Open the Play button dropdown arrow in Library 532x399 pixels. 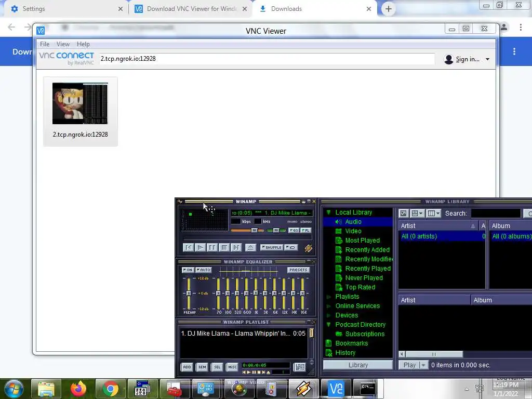[423, 365]
